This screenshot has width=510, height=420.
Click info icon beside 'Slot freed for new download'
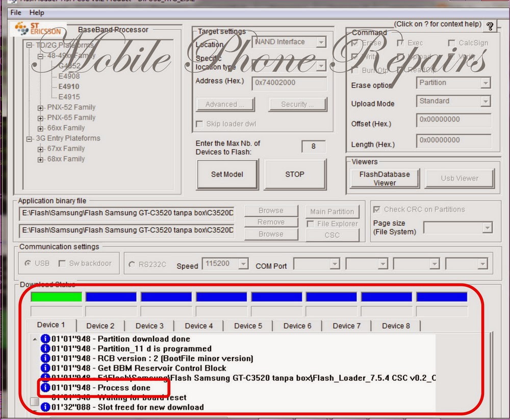[x=45, y=407]
